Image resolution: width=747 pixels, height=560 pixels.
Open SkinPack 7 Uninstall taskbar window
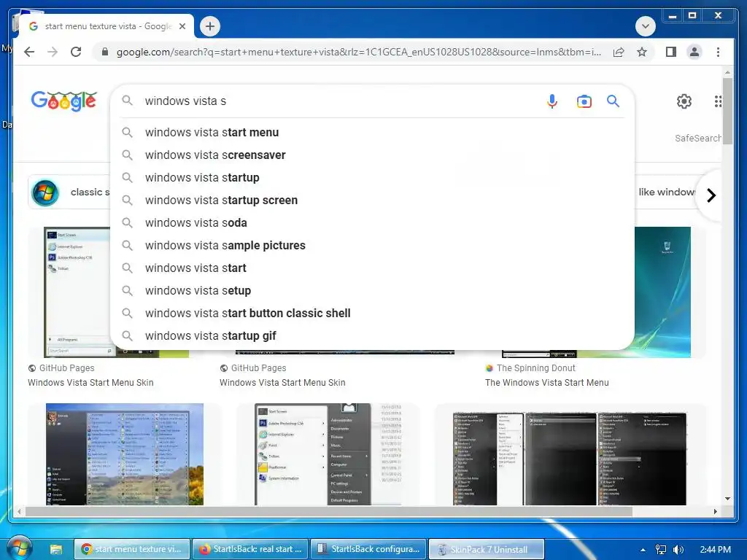tap(487, 549)
